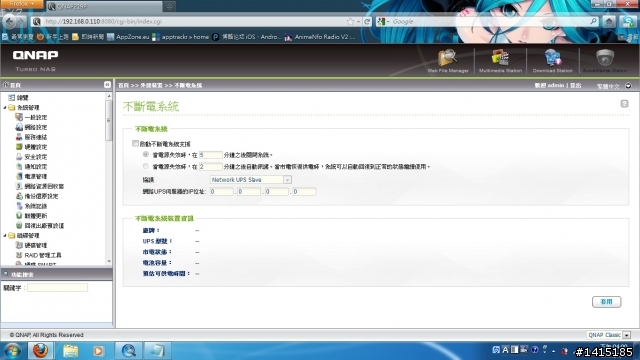Open the language selector dropdown
Screen dimensions: 640x360
point(614,86)
